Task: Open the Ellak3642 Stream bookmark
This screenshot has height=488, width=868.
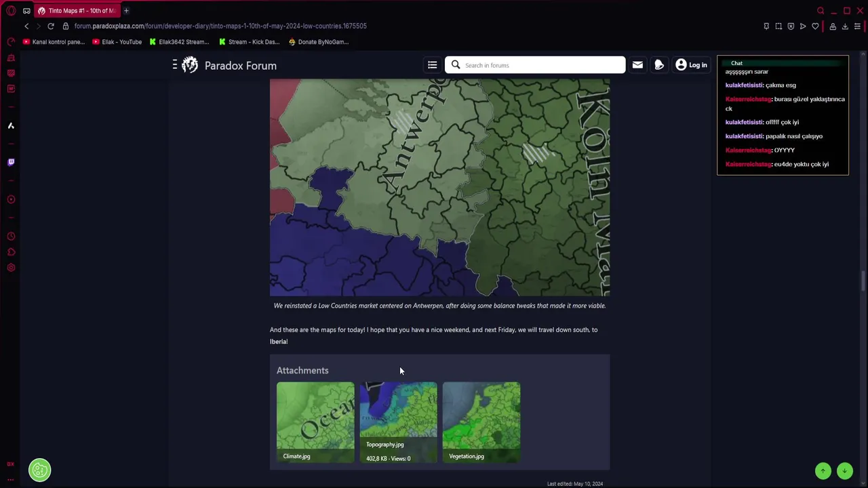Action: pos(179,42)
